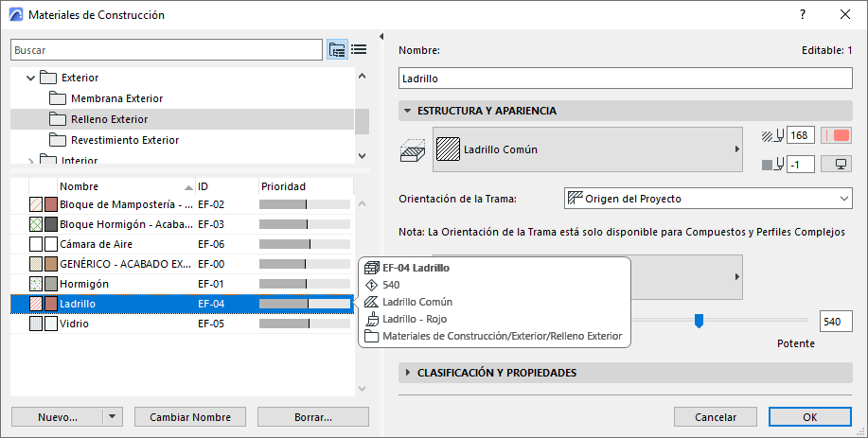Select Membrana Exterior folder

[116, 98]
